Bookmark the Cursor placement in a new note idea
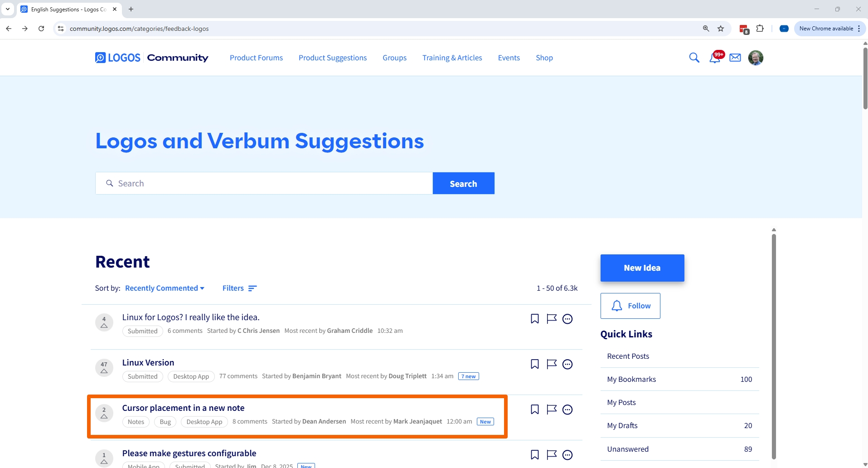 [535, 409]
